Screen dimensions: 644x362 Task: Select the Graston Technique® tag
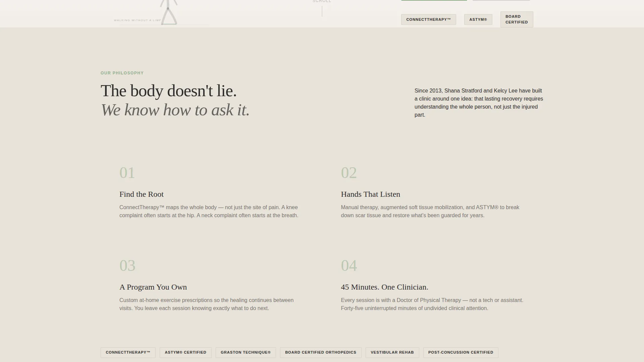pyautogui.click(x=246, y=352)
